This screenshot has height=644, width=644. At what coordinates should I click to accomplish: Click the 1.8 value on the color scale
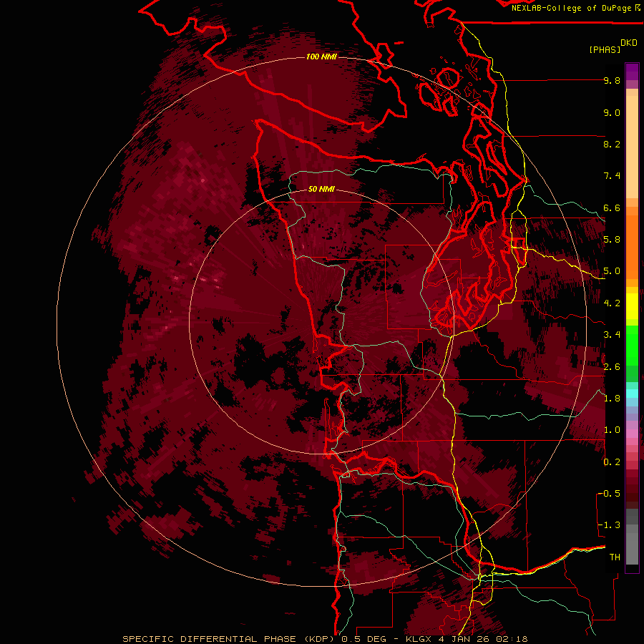(612, 399)
